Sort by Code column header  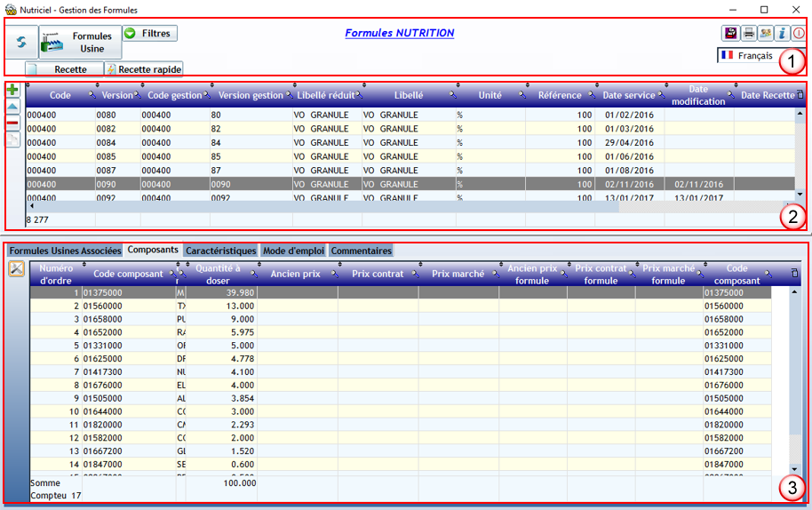pos(60,95)
